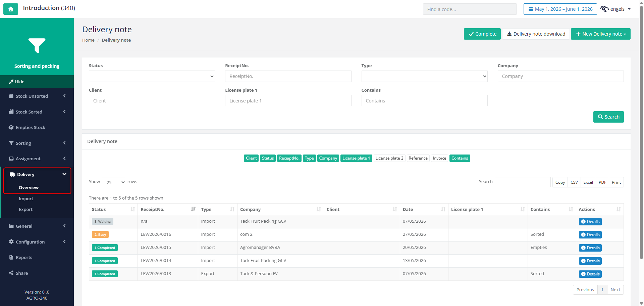The height and width of the screenshot is (306, 644).
Task: Open Details for receipt LEV/2026/0016
Action: (590, 235)
